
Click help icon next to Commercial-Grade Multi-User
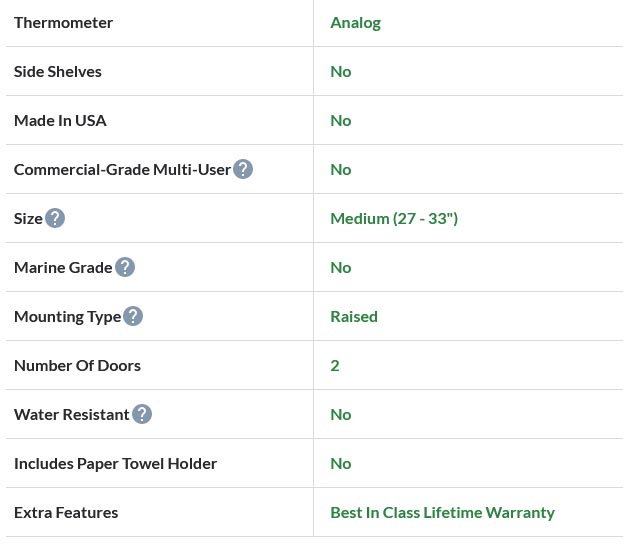[x=243, y=169]
